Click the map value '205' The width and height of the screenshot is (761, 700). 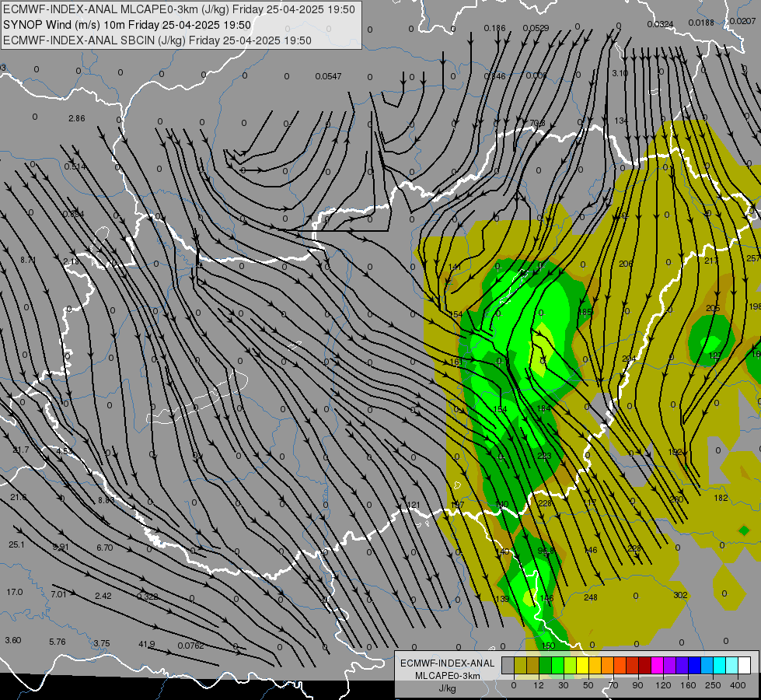(713, 309)
